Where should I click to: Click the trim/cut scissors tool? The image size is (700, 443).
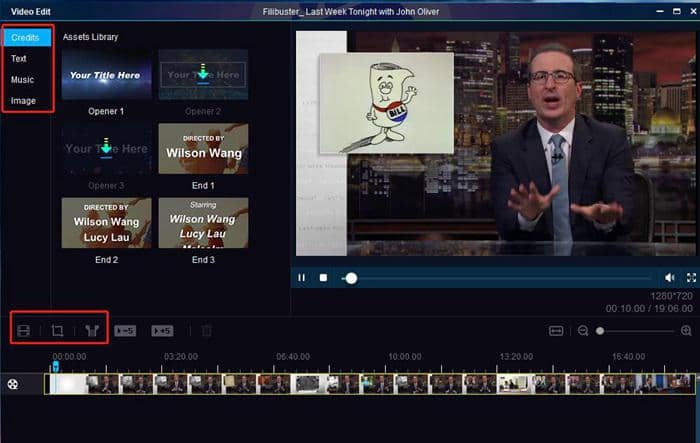[x=92, y=330]
